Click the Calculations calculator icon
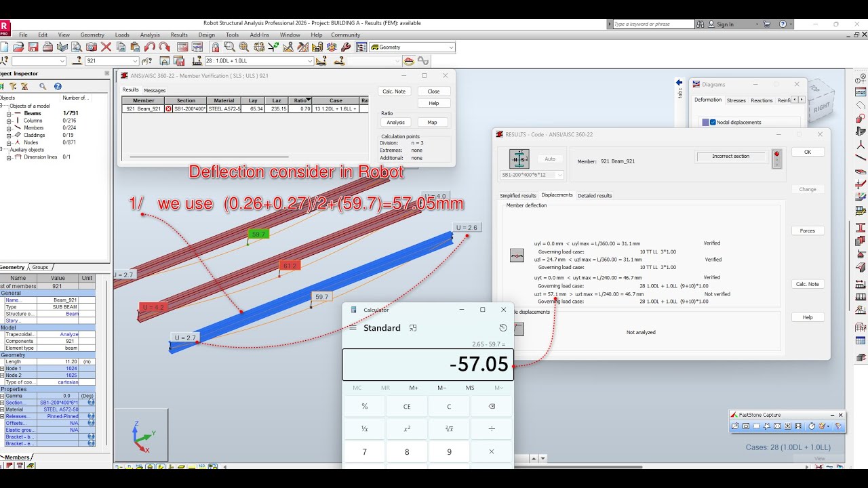 182,47
